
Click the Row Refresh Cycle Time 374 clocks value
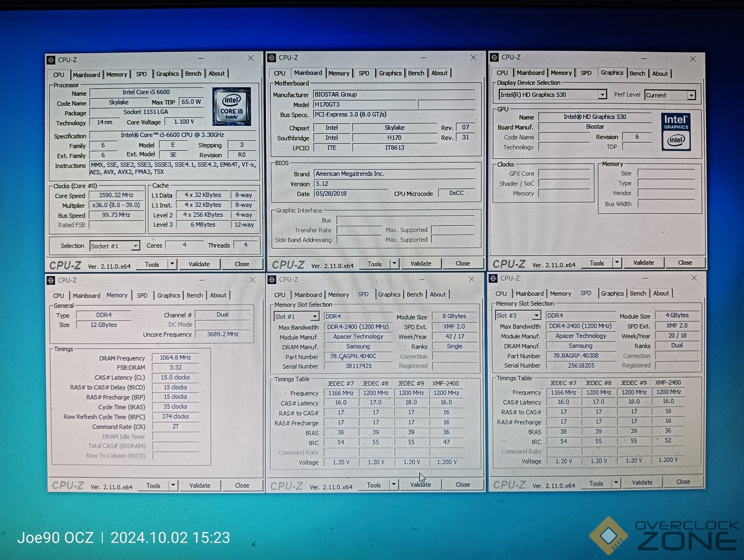point(175,417)
